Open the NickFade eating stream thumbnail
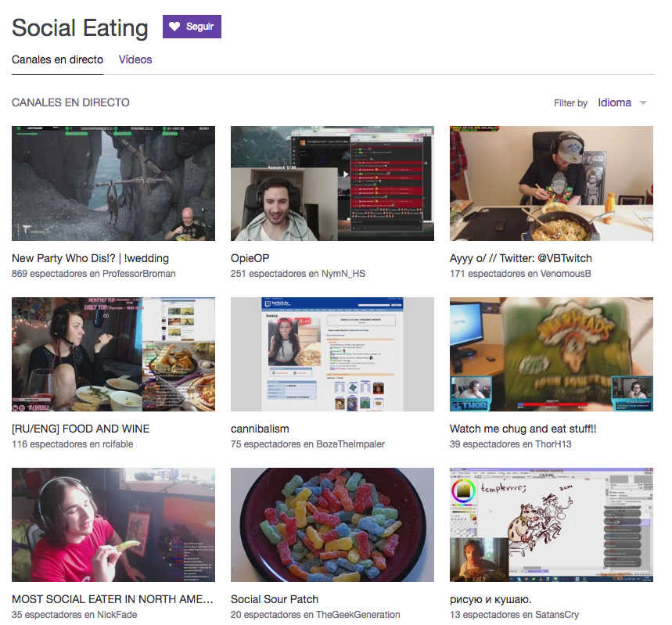Viewport: 672px width, 625px height. pos(113,525)
